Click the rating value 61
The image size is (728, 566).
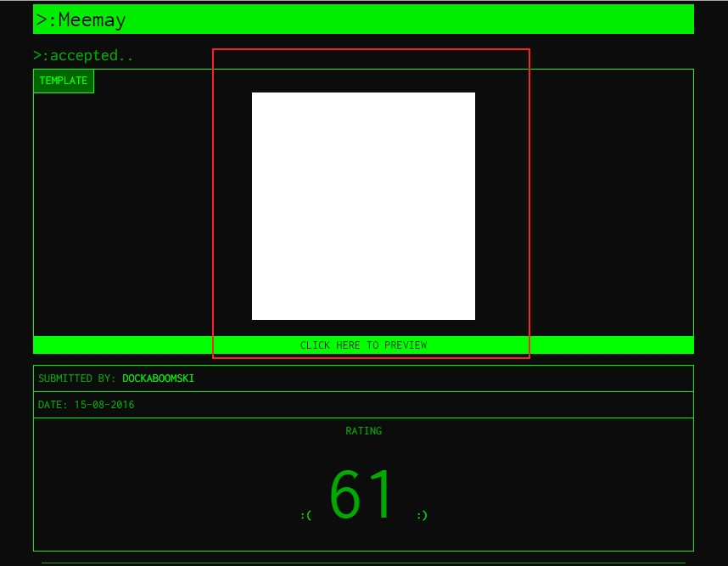tap(361, 494)
